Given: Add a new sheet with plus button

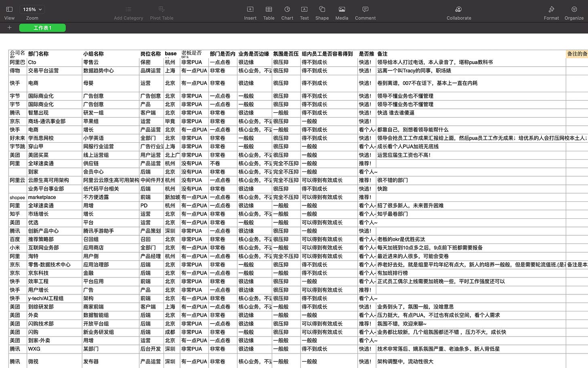Looking at the screenshot, I should click(9, 28).
